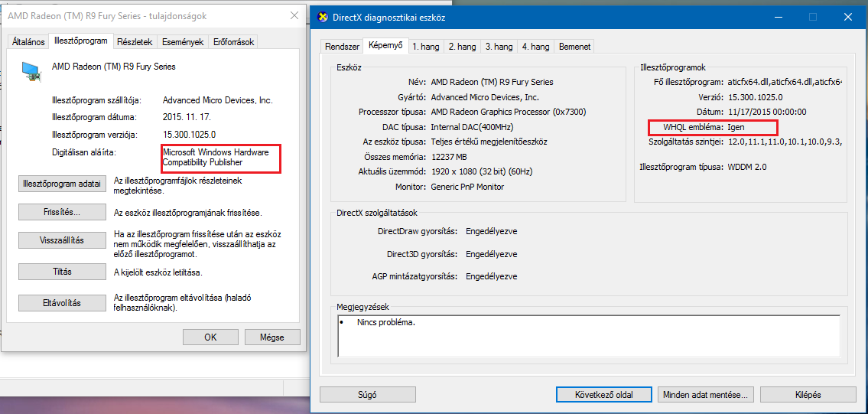Screen dimensions: 868x414
Task: Click 'Microsoft Windows Hardware Compatibility Publisher' signer text
Action: (216, 158)
